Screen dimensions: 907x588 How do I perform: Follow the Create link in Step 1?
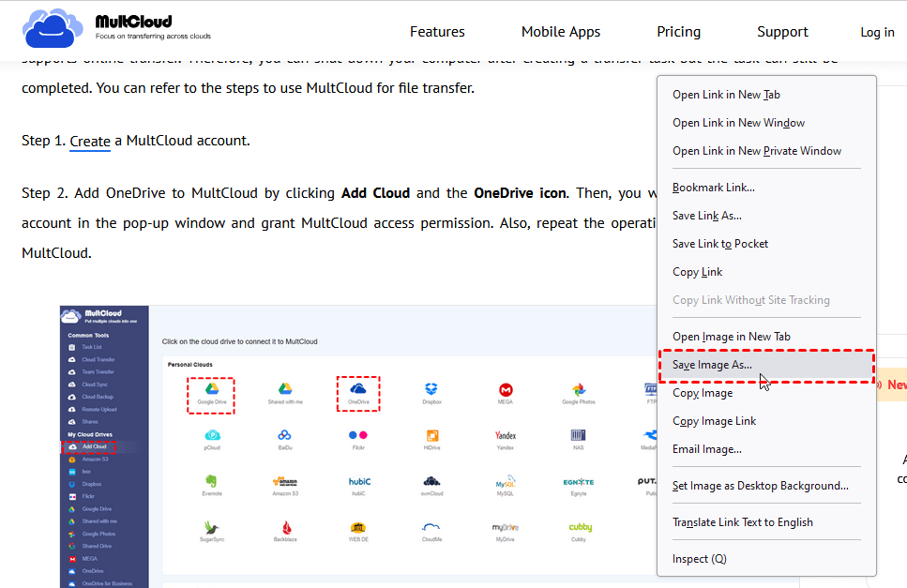pyautogui.click(x=90, y=141)
